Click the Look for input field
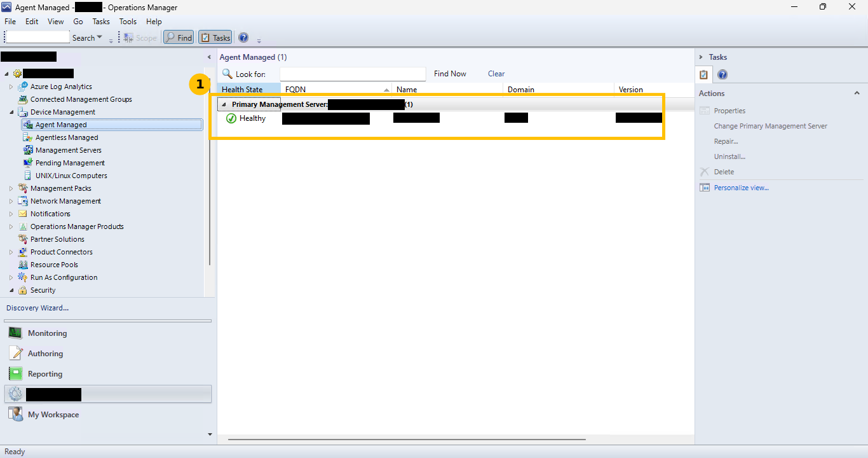 point(353,74)
